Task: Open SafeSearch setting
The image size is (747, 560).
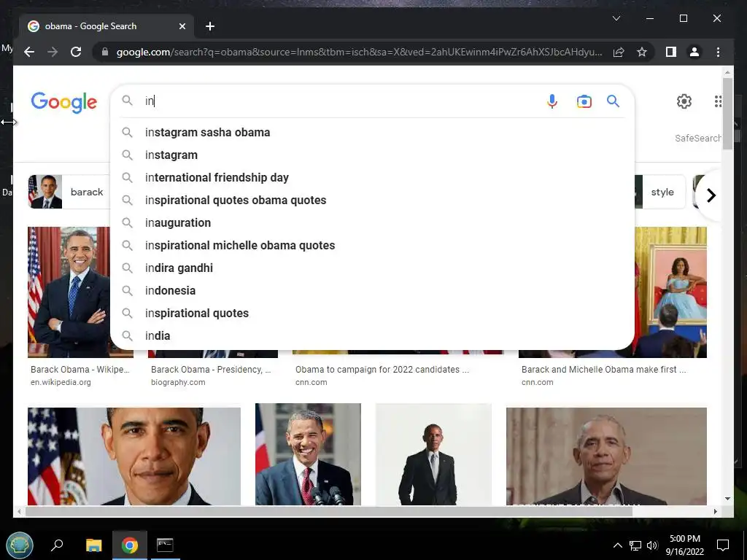Action: (697, 138)
